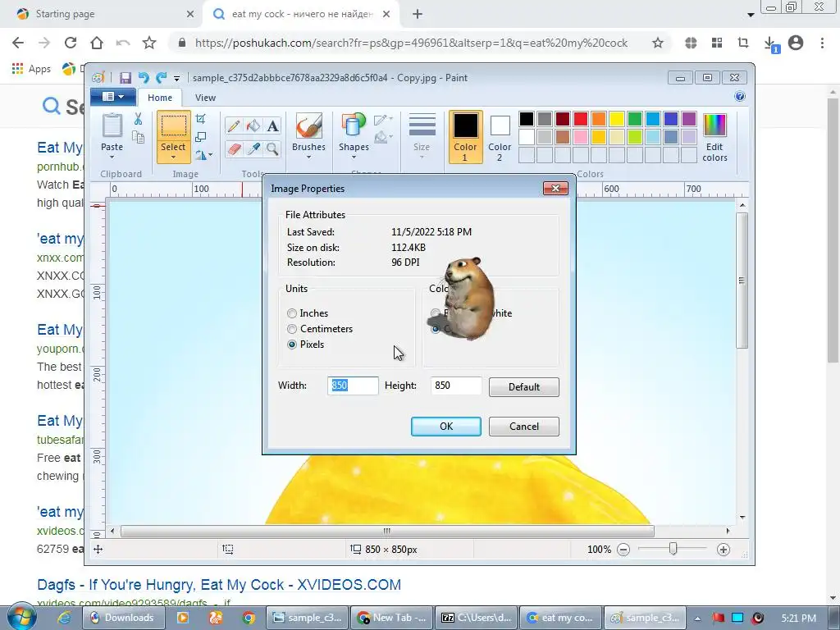The height and width of the screenshot is (630, 840).
Task: Click the Undo arrow in Paint title bar
Action: [x=143, y=78]
